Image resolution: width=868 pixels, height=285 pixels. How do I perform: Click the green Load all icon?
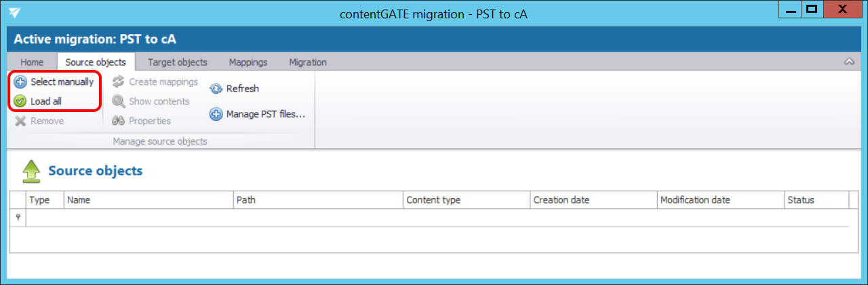[20, 102]
